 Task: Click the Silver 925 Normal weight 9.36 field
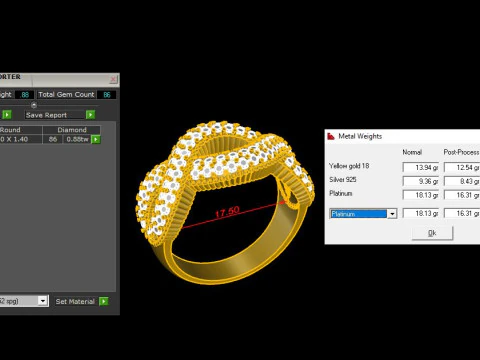click(x=421, y=181)
